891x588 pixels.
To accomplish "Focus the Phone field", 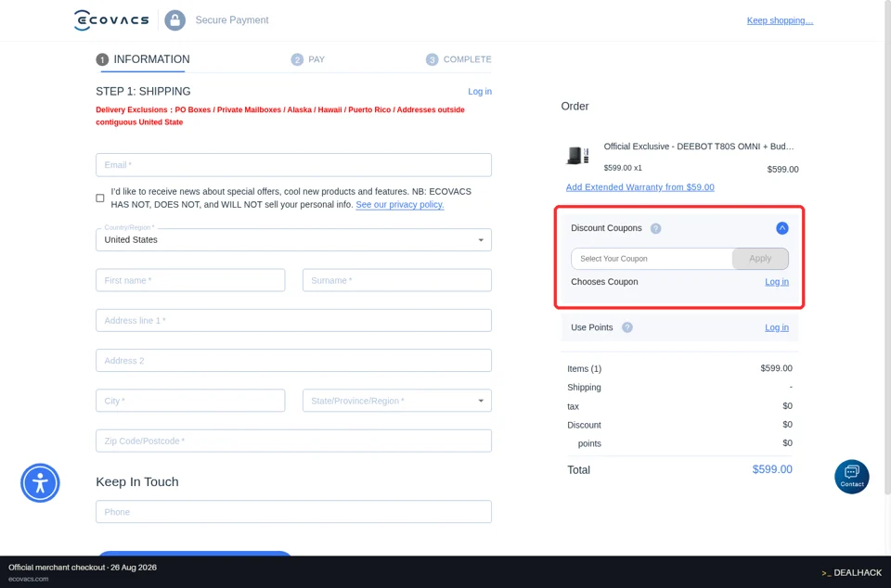I will (x=294, y=511).
